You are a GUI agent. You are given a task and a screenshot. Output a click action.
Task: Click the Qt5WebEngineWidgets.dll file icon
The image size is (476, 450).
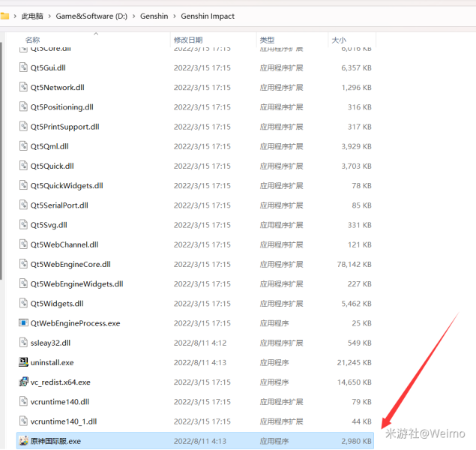click(x=23, y=283)
